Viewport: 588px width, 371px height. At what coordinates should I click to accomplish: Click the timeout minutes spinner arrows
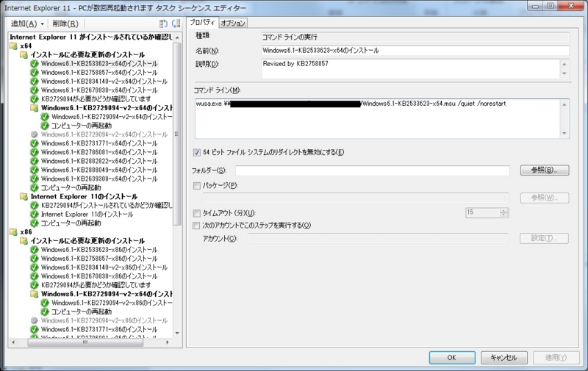(x=504, y=213)
